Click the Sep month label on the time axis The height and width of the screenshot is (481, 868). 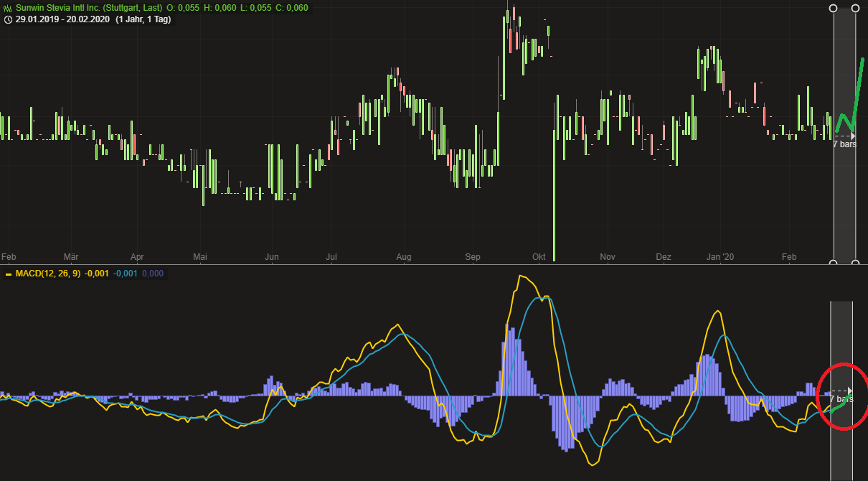point(473,256)
